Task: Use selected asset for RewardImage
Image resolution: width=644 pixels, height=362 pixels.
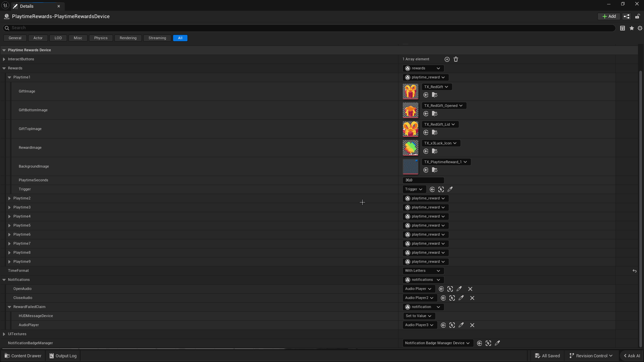Action: (426, 152)
